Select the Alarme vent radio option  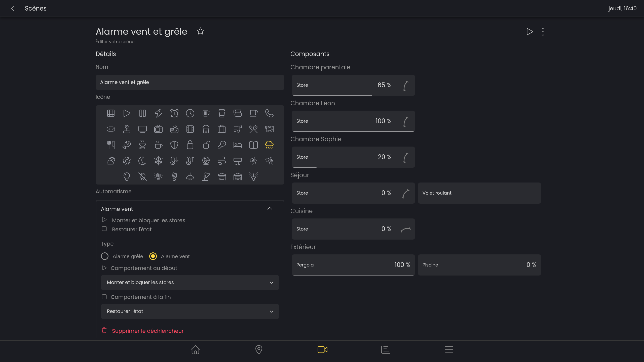(153, 256)
